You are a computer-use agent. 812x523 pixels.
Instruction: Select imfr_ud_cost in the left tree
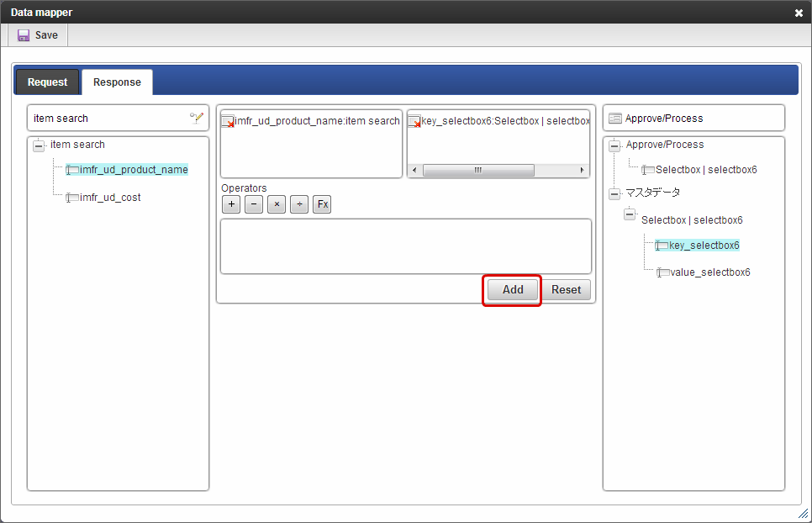[x=110, y=198]
